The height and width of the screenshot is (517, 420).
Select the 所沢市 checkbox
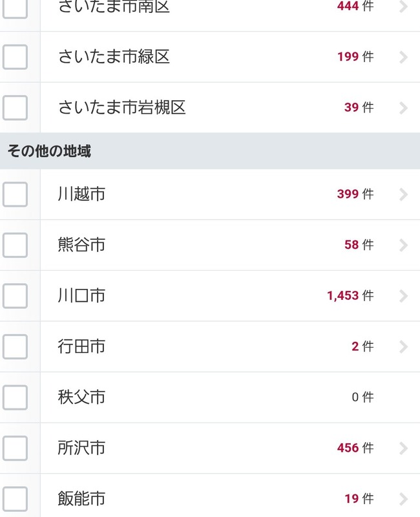pos(16,448)
